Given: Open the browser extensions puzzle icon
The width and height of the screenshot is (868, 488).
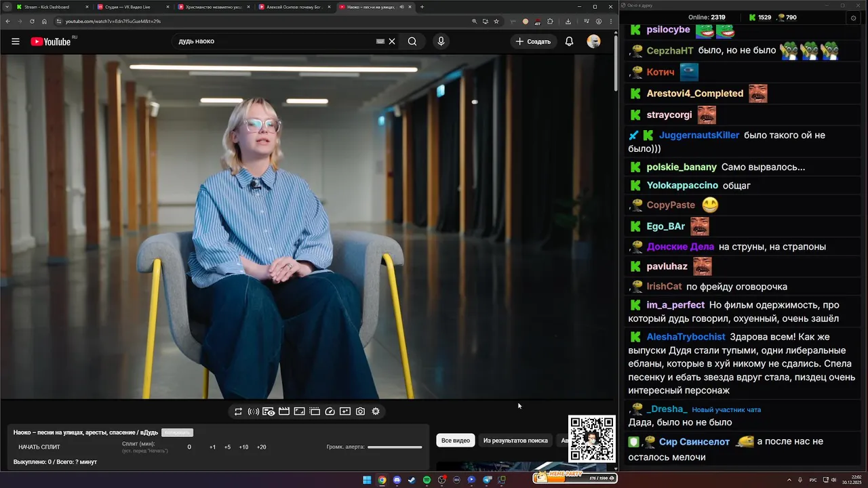Looking at the screenshot, I should 550,21.
